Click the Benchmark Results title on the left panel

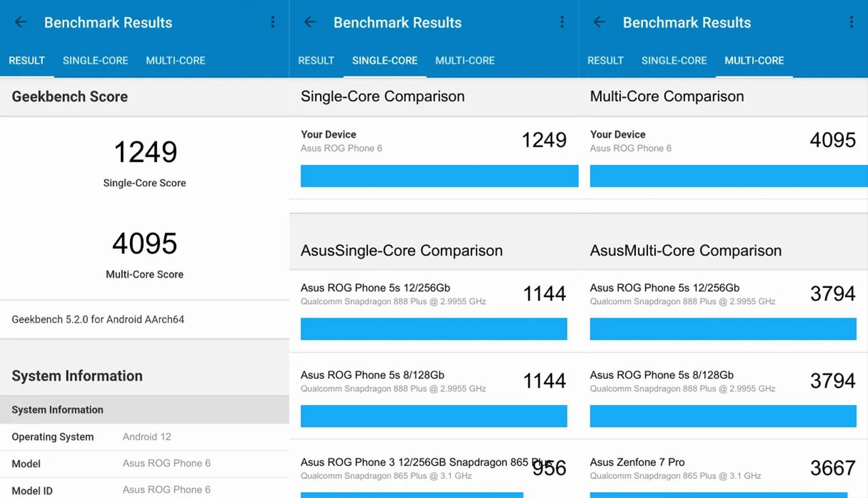click(x=108, y=23)
